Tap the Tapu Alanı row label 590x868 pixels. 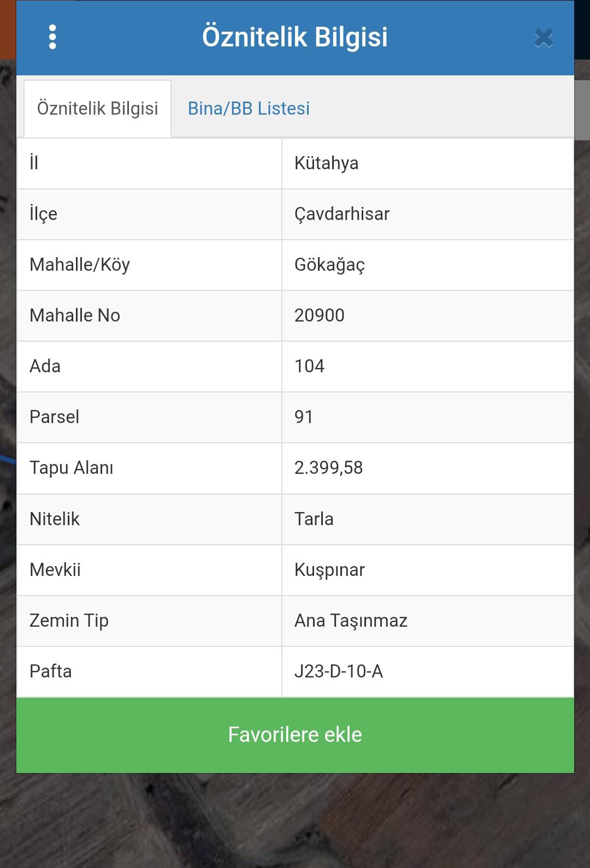pos(71,468)
